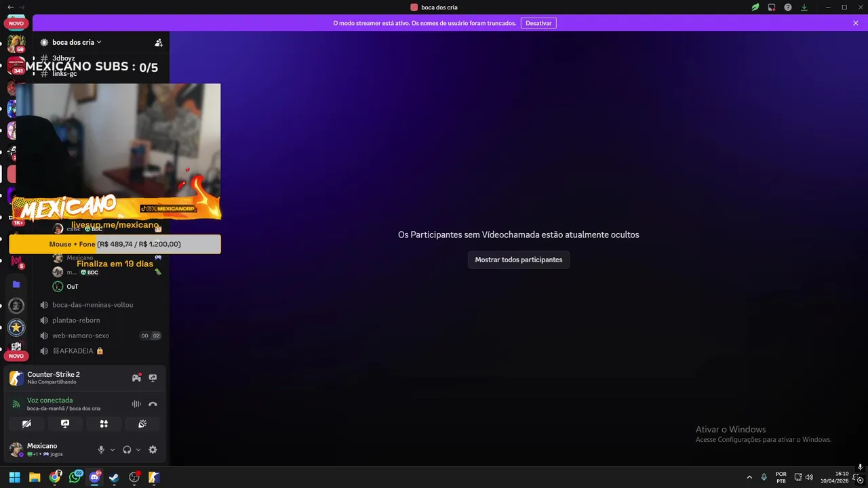Open the activities button with four shapes
This screenshot has width=868, height=488.
pyautogui.click(x=104, y=424)
